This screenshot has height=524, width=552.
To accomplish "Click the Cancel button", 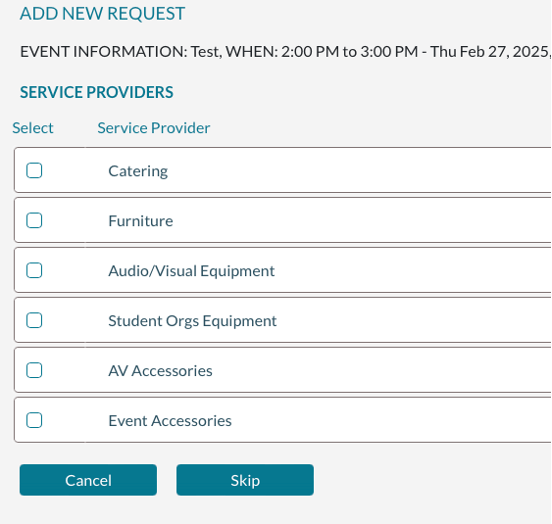I will tap(88, 480).
